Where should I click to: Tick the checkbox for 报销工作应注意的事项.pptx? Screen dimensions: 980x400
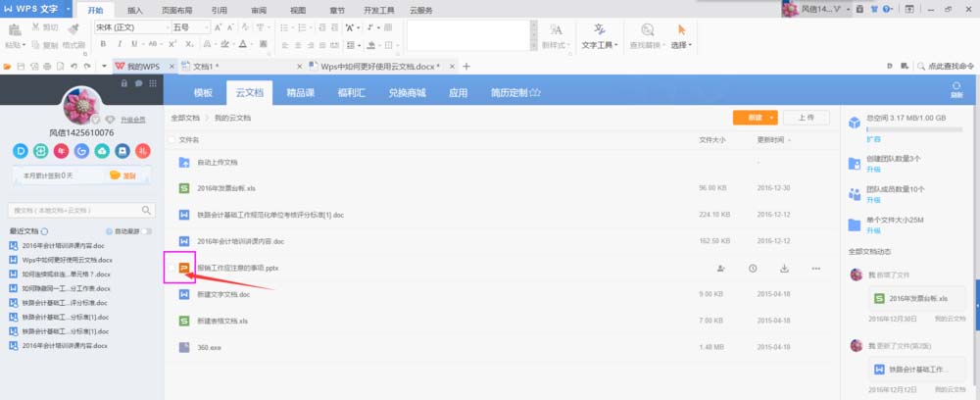click(x=171, y=268)
